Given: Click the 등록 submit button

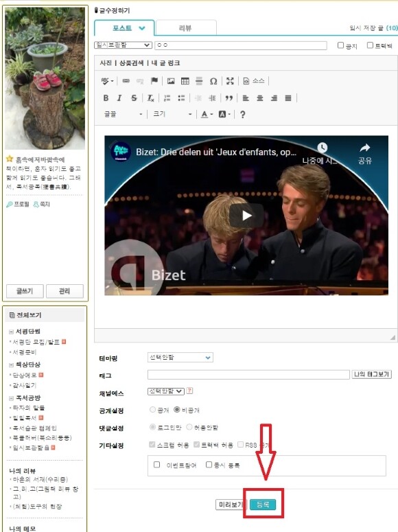Looking at the screenshot, I should click(263, 505).
